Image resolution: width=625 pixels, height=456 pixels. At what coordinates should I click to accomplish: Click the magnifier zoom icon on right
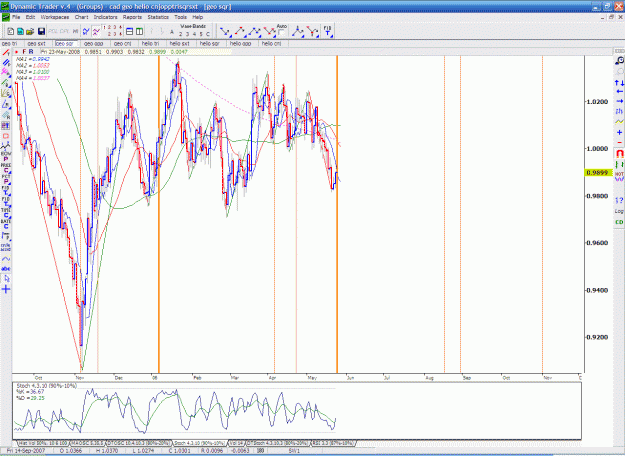click(x=619, y=61)
